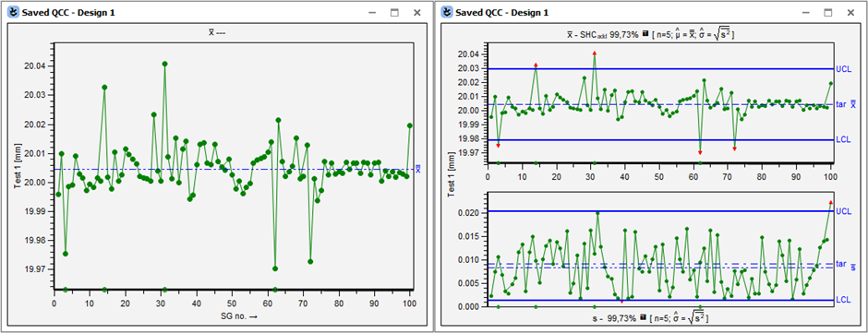The image size is (868, 333).
Task: Click the red marker above UCL in the s chart
Action: click(x=830, y=202)
